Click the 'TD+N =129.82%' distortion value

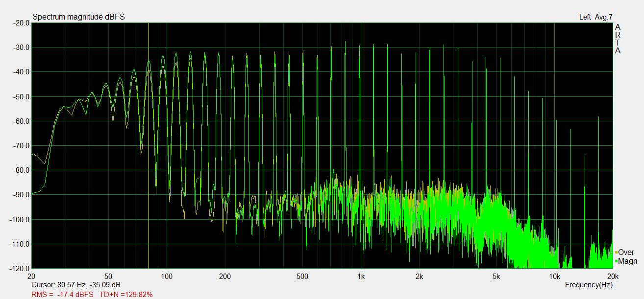tap(126, 295)
